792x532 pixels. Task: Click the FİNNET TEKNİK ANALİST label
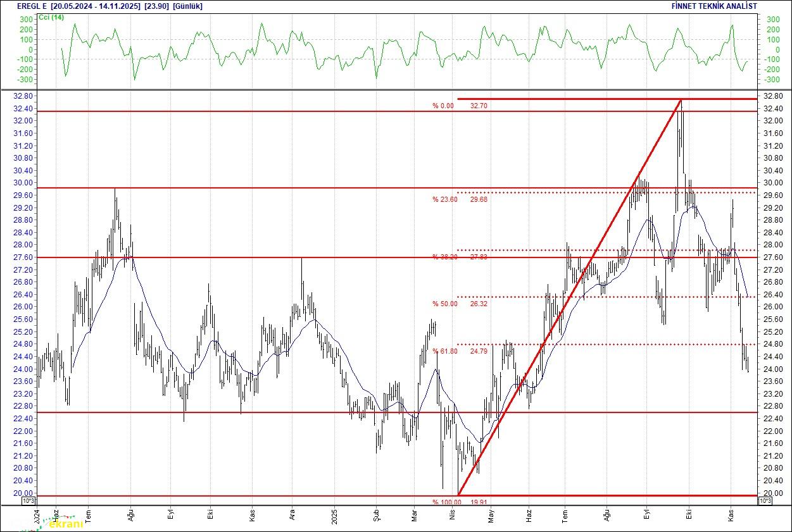[x=713, y=6]
